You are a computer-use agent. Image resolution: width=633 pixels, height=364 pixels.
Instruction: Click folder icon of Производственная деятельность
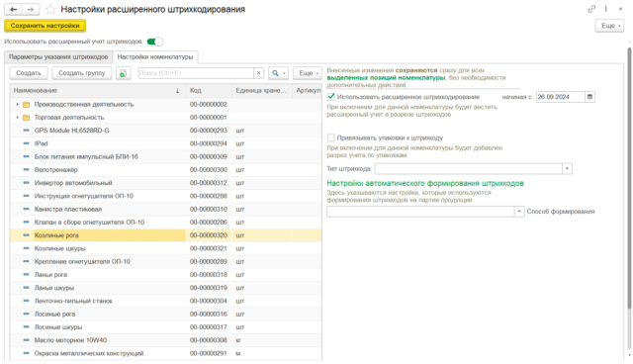[x=27, y=105]
